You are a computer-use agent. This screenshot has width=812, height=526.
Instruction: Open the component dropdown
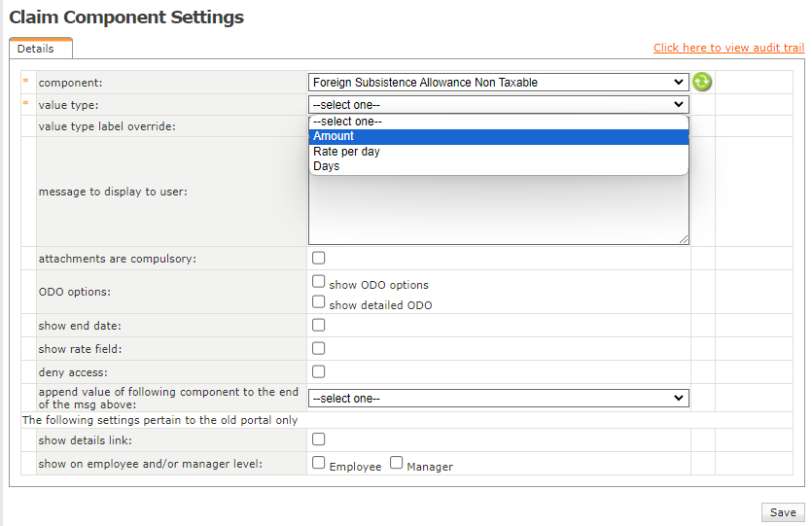[498, 83]
